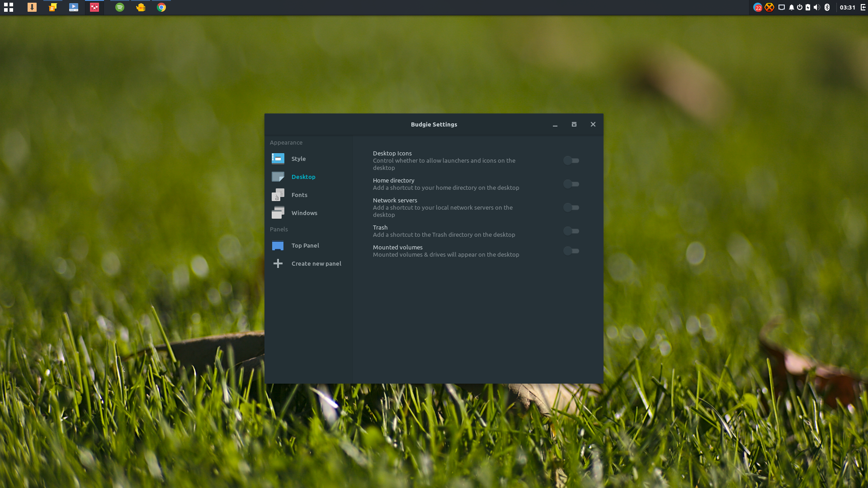
Task: Open the yellow teapot app icon
Action: [141, 7]
